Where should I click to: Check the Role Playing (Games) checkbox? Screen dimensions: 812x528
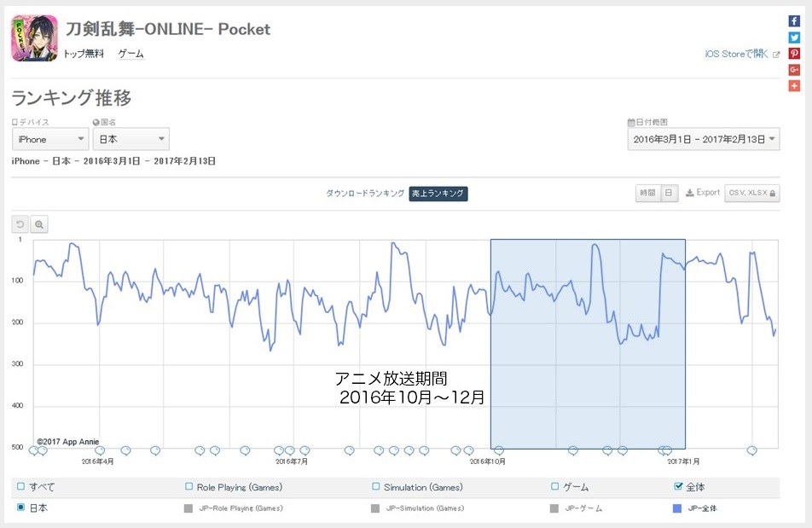coord(189,486)
